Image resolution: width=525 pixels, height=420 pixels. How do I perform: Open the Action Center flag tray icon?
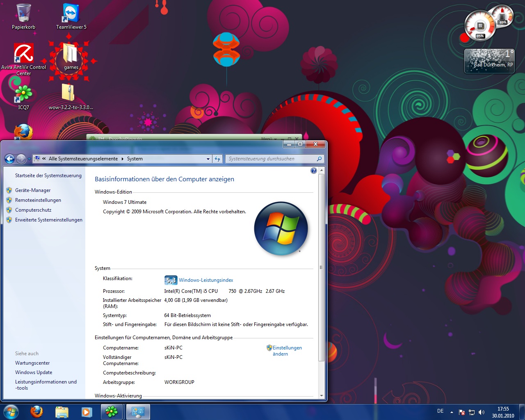click(462, 412)
